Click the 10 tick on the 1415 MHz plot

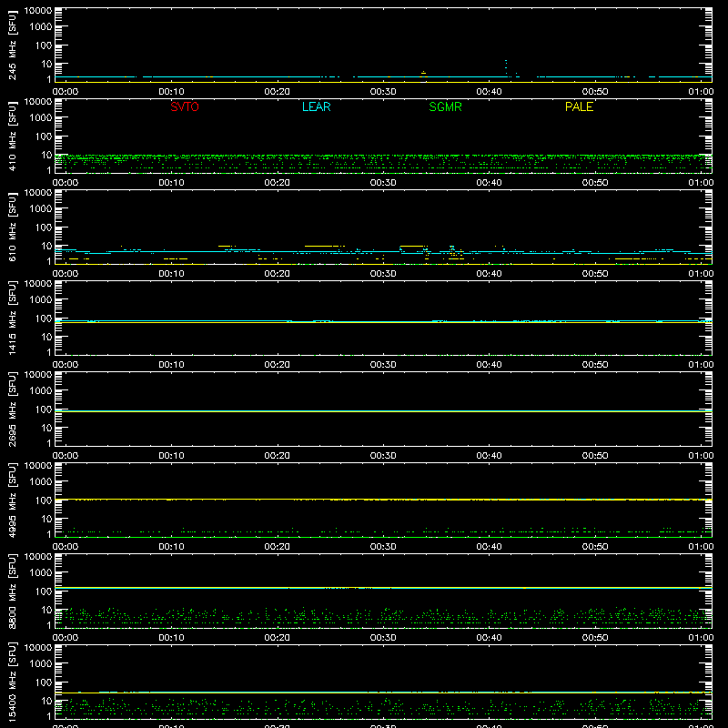coord(46,337)
